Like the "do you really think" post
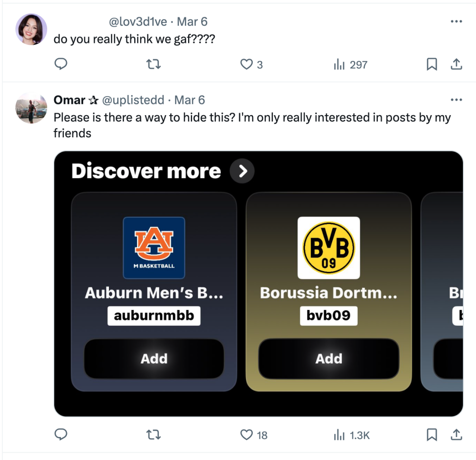476x460 pixels. pos(246,65)
